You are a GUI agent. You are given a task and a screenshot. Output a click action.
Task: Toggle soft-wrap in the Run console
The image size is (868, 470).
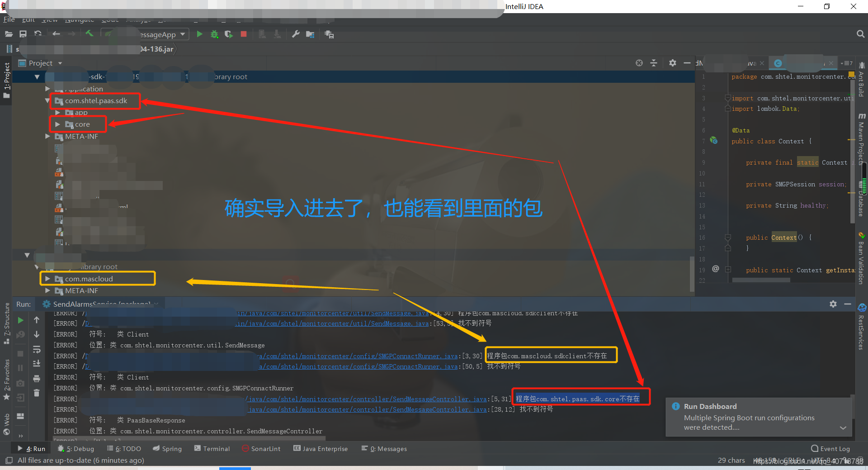point(37,349)
